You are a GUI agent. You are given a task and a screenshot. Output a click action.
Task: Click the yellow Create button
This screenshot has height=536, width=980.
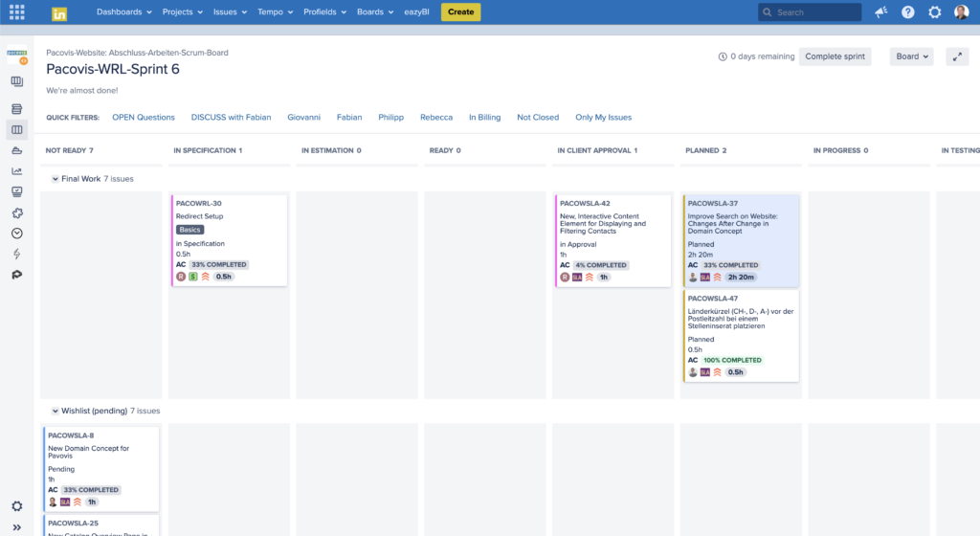460,11
